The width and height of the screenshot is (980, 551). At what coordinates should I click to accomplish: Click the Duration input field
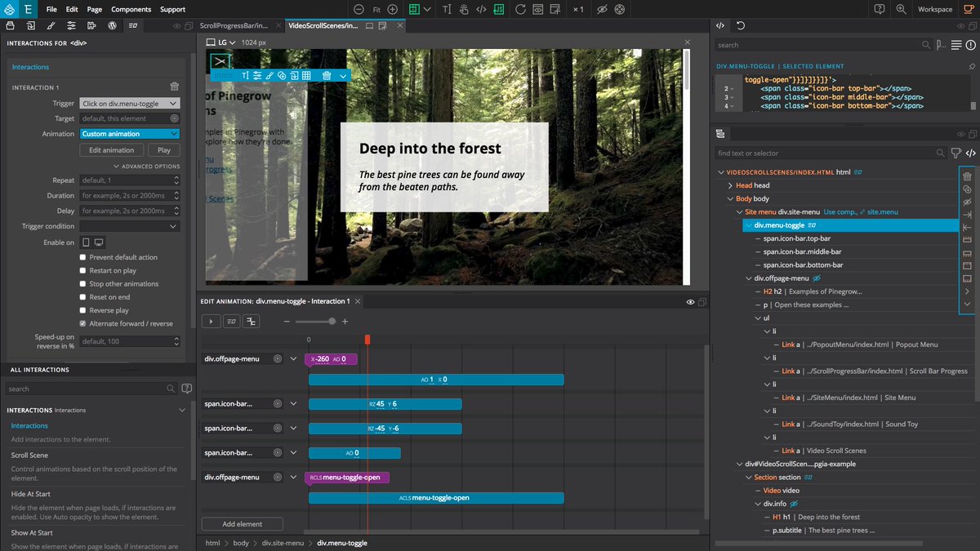130,196
